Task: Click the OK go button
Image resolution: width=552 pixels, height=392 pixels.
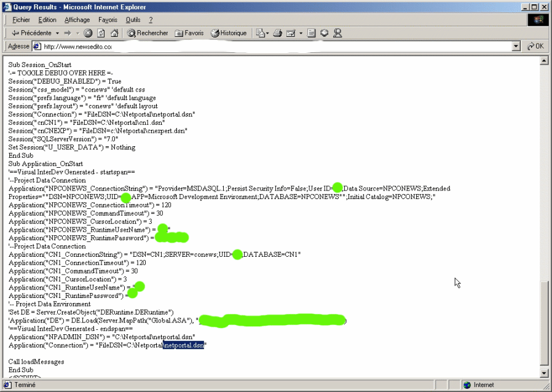Action: (x=535, y=47)
